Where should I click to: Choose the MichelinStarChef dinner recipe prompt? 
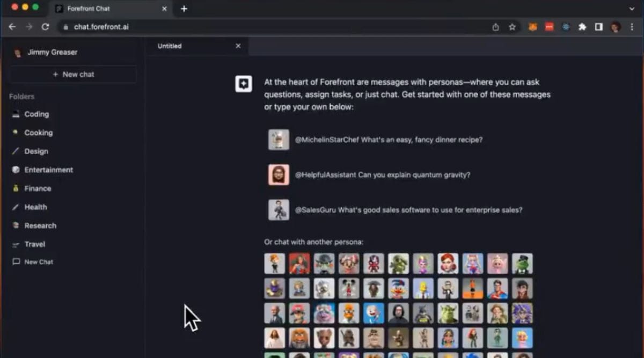389,140
